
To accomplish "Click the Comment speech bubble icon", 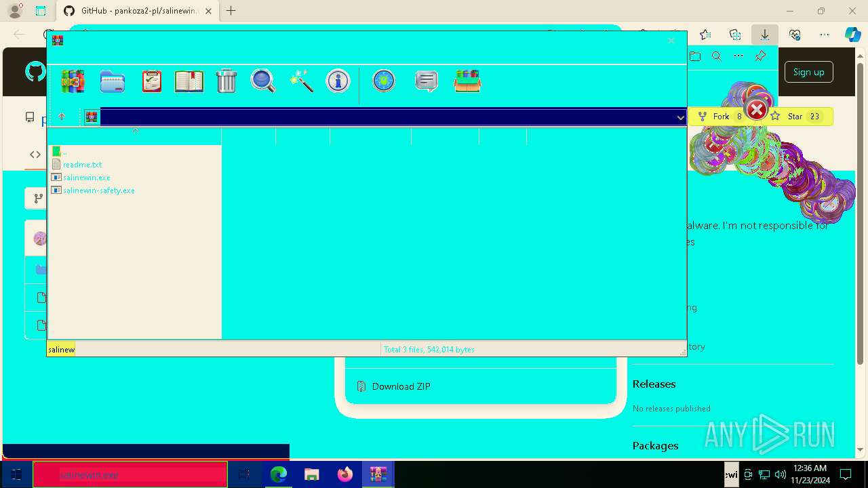I will [427, 81].
